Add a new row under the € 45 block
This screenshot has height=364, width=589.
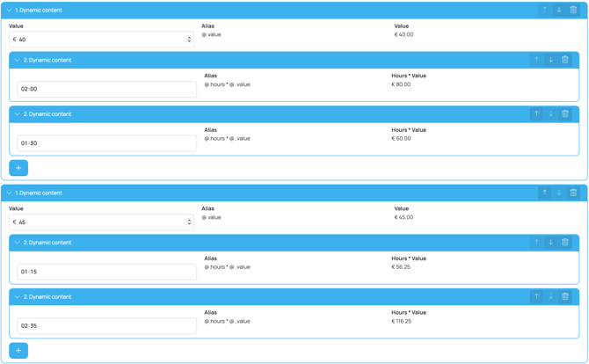18,351
